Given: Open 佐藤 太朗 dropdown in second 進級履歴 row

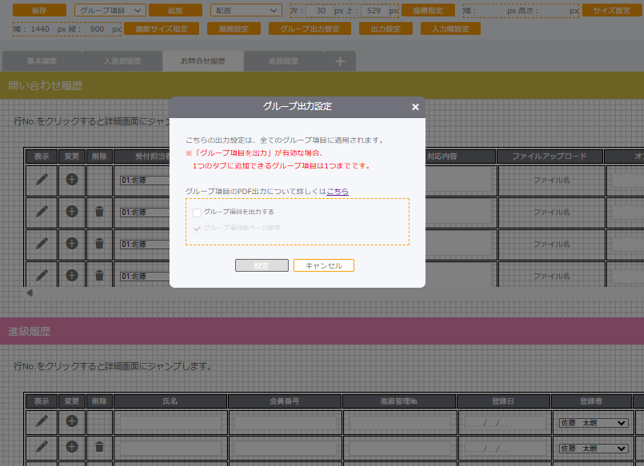Looking at the screenshot, I should [593, 449].
